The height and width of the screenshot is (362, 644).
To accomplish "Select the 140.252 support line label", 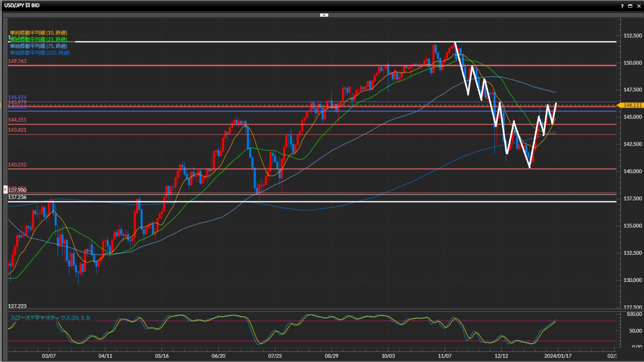I will pos(17,165).
